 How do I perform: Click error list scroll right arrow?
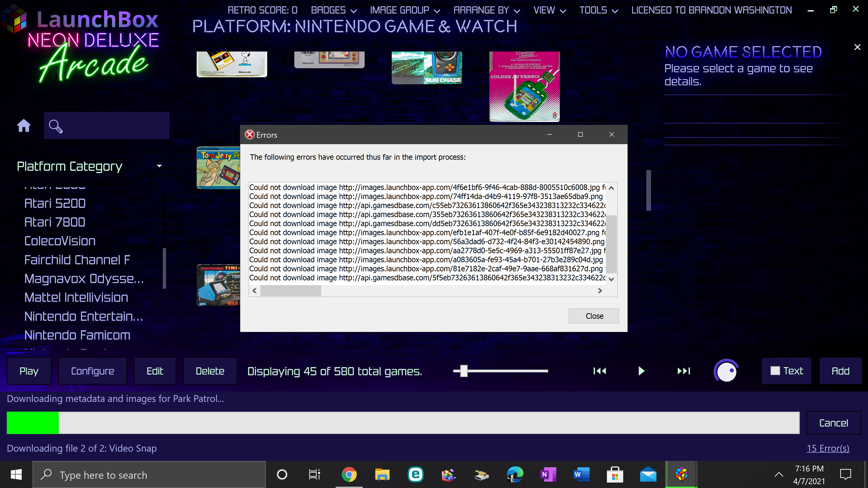[x=600, y=290]
